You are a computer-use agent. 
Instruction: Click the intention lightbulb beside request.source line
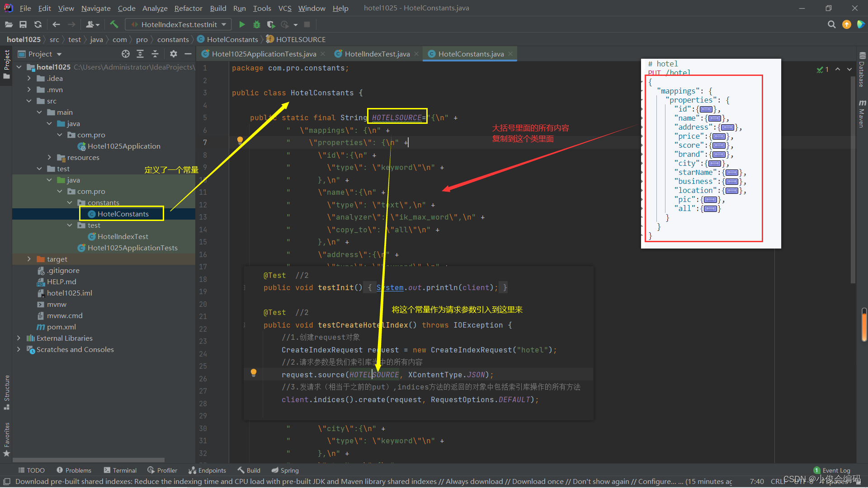coord(253,373)
